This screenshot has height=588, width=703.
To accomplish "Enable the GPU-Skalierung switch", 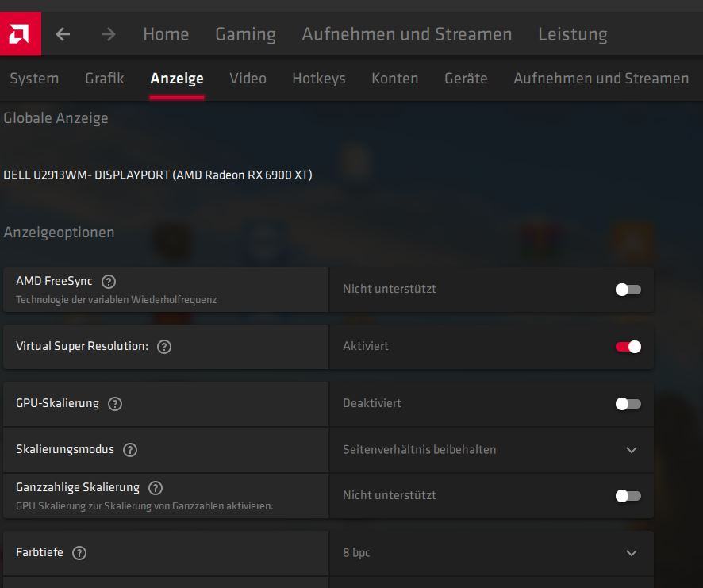I will coord(628,404).
